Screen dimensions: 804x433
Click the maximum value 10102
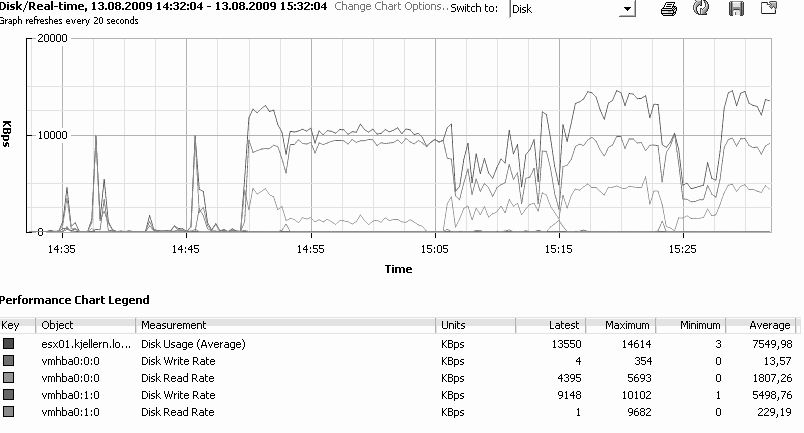point(636,395)
